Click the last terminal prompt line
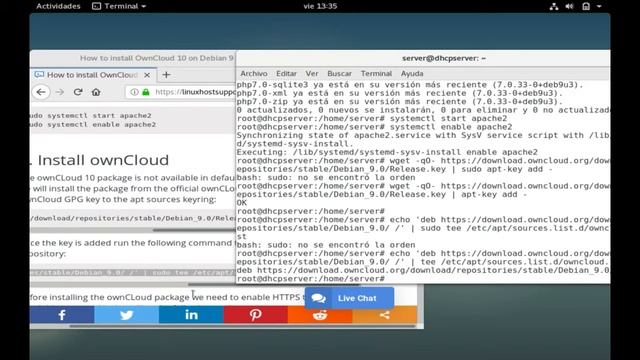The width and height of the screenshot is (640, 360). coord(311,279)
